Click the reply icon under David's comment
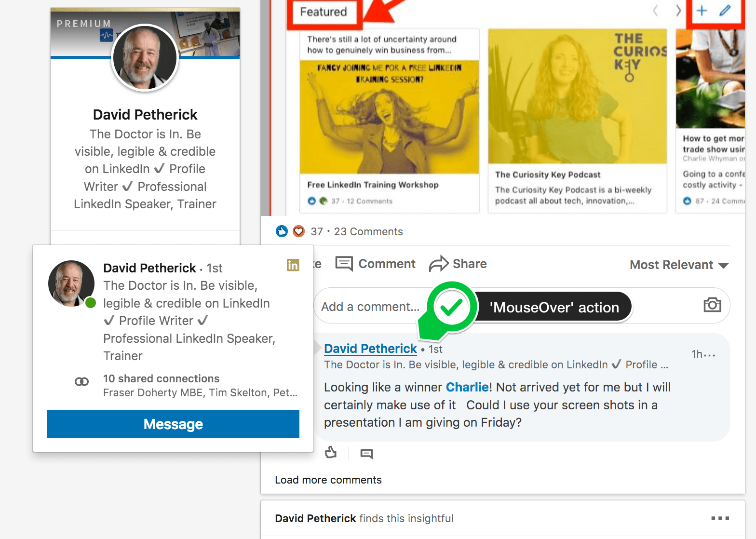 [x=366, y=454]
